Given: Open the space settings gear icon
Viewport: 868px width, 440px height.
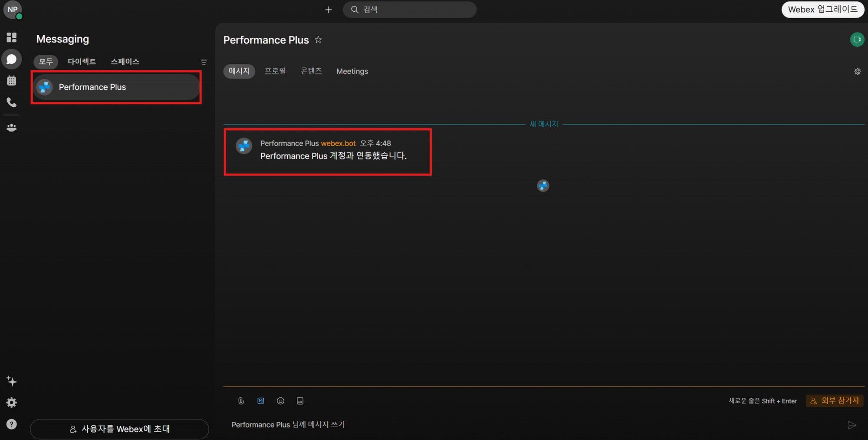Looking at the screenshot, I should click(858, 71).
